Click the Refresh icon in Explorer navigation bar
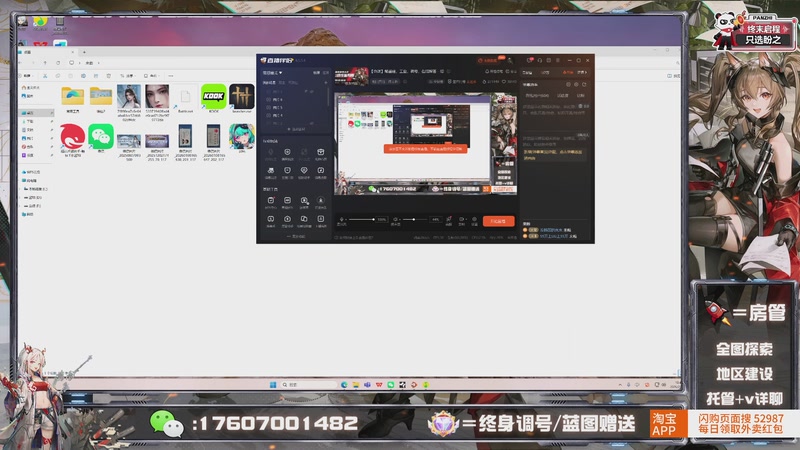The width and height of the screenshot is (800, 450). 58,63
